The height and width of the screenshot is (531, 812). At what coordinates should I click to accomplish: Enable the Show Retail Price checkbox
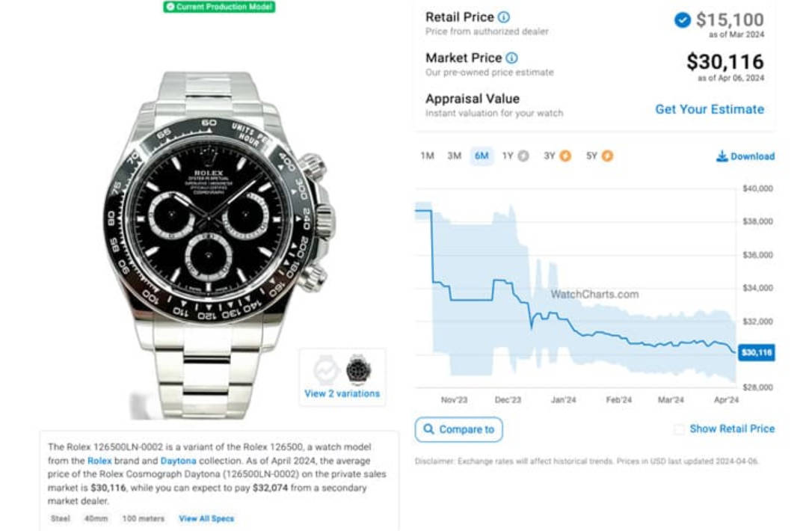tap(679, 429)
